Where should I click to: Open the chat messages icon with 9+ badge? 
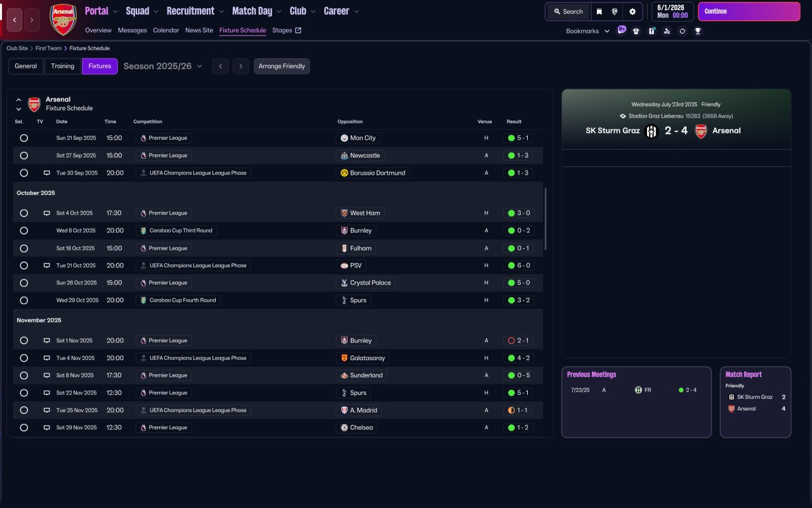[621, 30]
